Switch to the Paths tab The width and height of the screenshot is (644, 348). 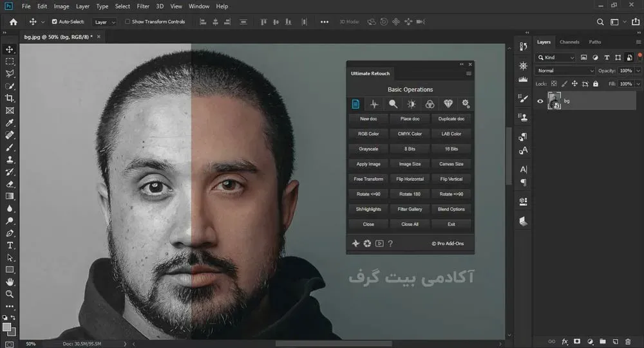point(594,42)
